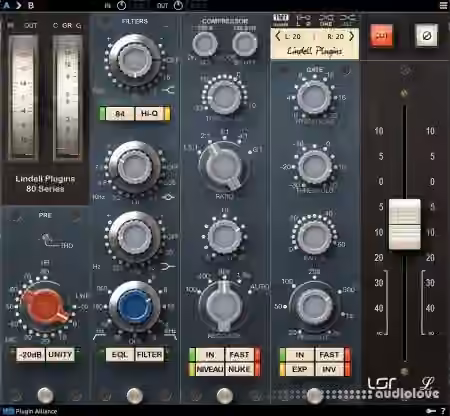Image resolution: width=450 pixels, height=416 pixels.
Task: Click the compressor Threshold knob
Action: (224, 97)
